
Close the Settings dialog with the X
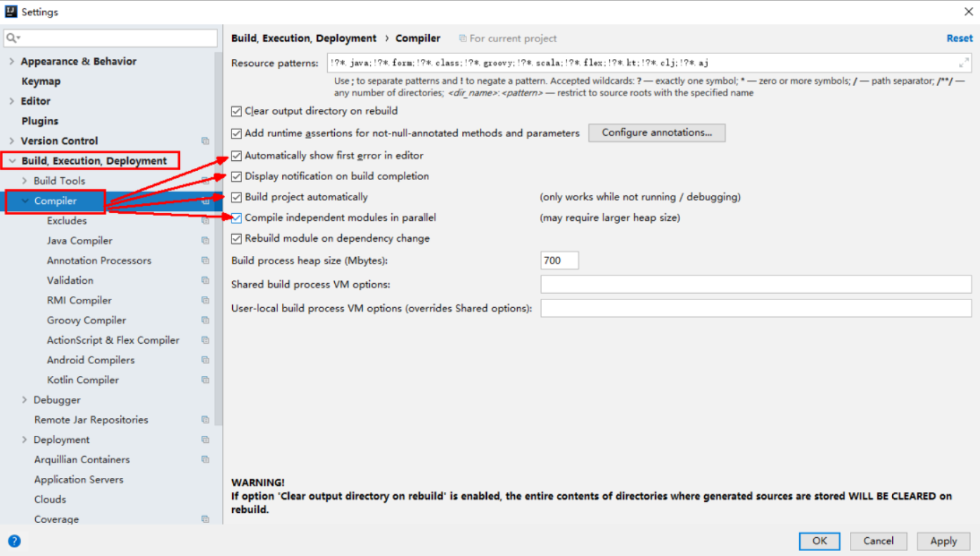(968, 11)
